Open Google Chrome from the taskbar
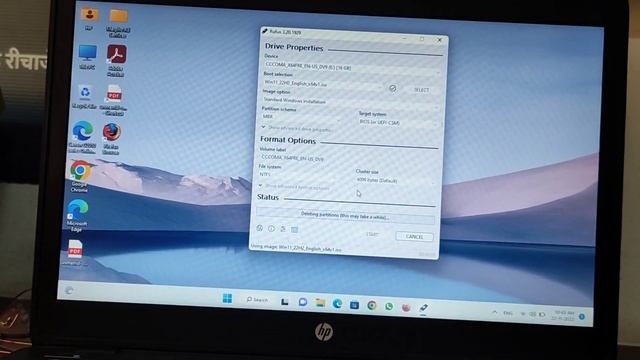The width and height of the screenshot is (640, 360). click(x=371, y=305)
